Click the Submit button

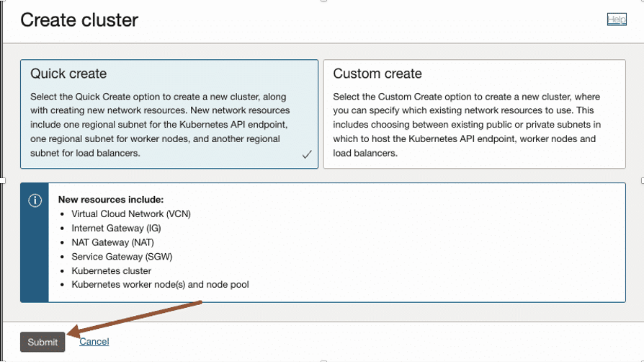(x=43, y=342)
